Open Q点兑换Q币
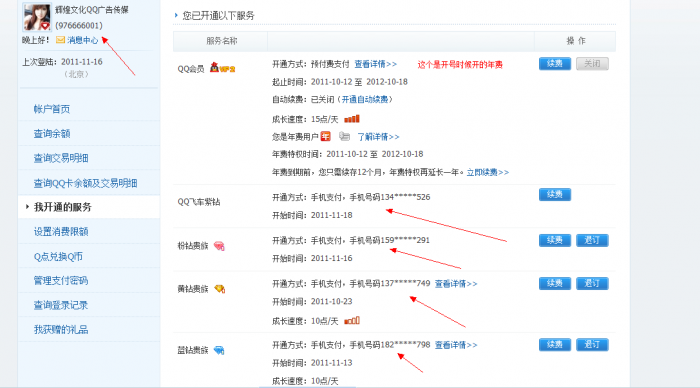Viewport: 700px width, 388px height. tap(58, 257)
